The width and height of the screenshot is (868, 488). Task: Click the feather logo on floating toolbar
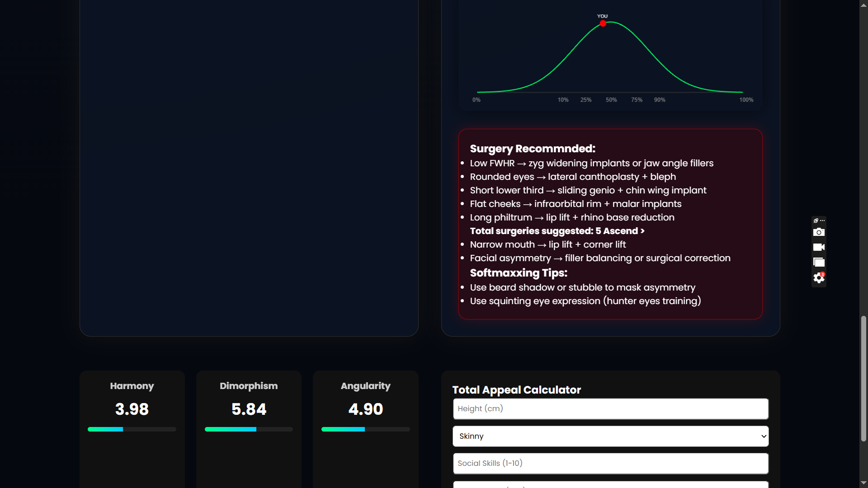[816, 221]
